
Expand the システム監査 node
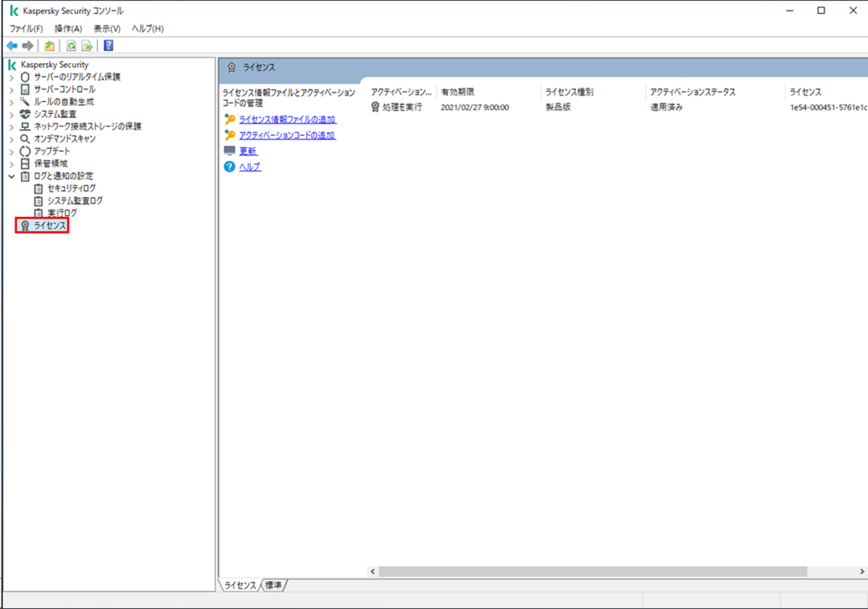click(11, 114)
